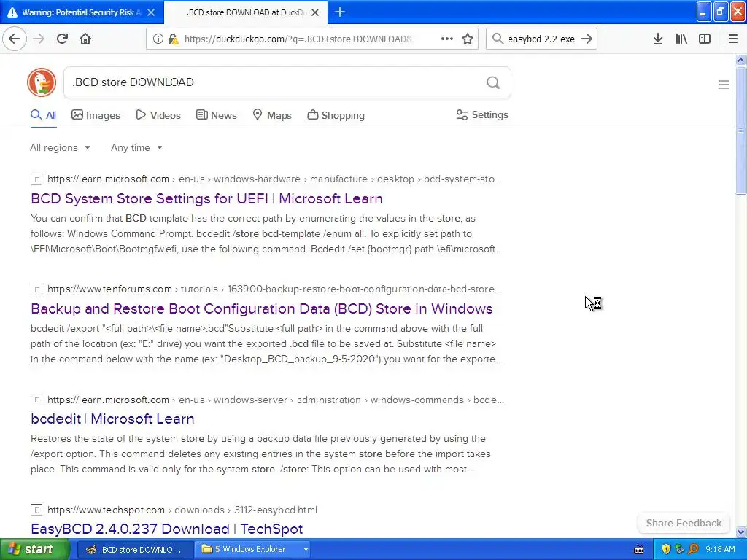This screenshot has height=560, width=747.
Task: Click the tenforums.com result URL
Action: coord(274,289)
